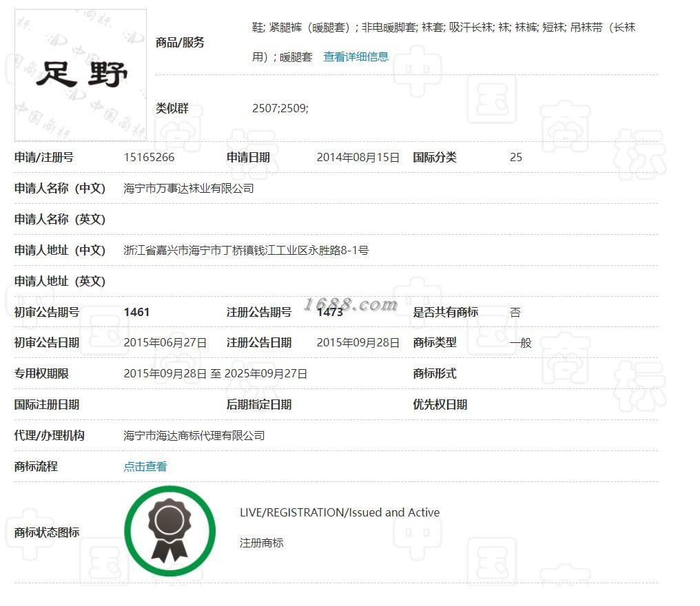The image size is (700, 606).
Task: Click the 申请人地址（英文） label
Action: pos(60,282)
